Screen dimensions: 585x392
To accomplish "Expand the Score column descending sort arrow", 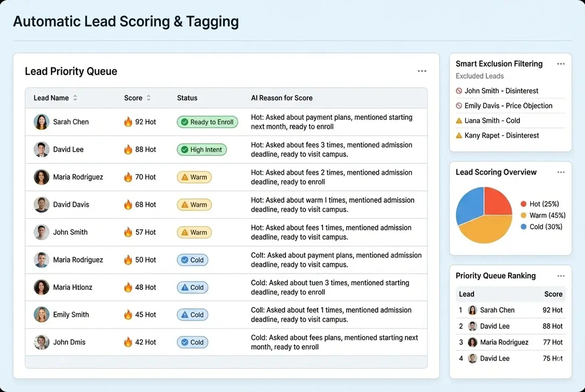I will pyautogui.click(x=149, y=100).
